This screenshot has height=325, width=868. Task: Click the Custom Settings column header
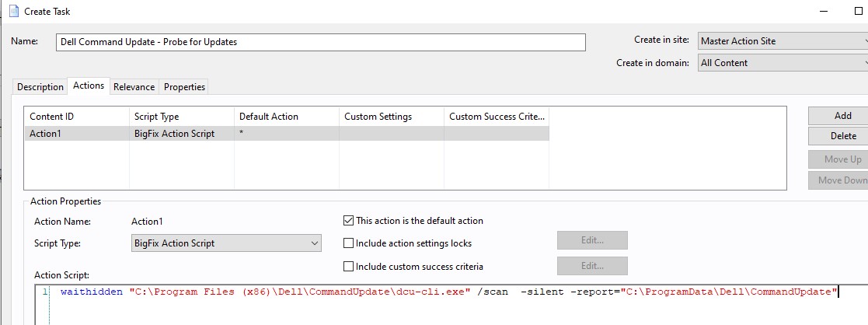[x=391, y=117]
